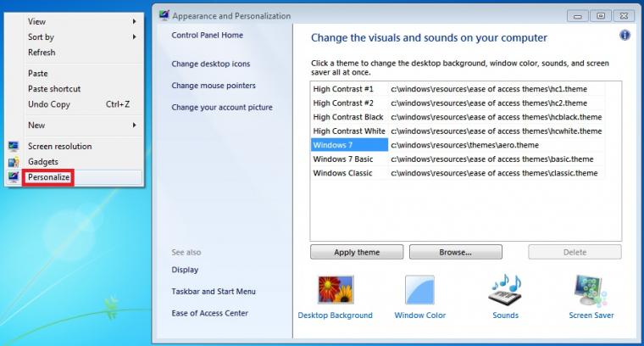Click the Screen resolution monitor icon

click(14, 146)
